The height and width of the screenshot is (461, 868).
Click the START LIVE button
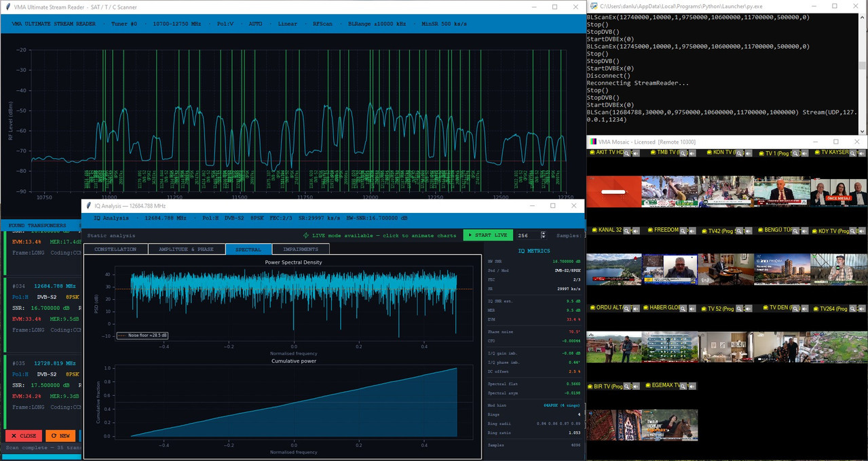pos(488,235)
